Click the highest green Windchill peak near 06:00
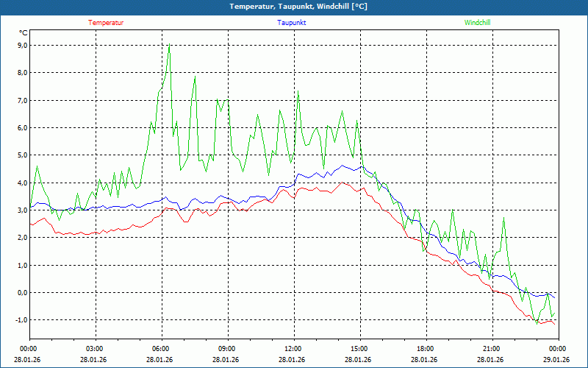 [170, 45]
